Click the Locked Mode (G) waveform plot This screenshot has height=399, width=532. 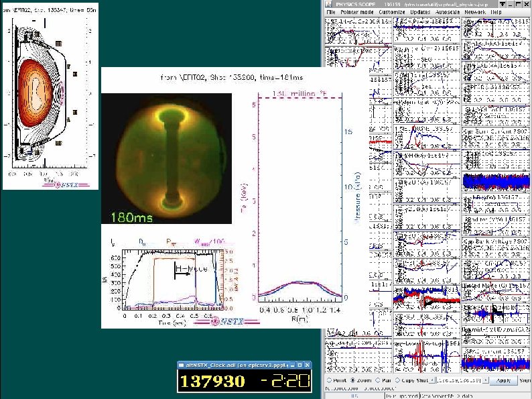496,292
